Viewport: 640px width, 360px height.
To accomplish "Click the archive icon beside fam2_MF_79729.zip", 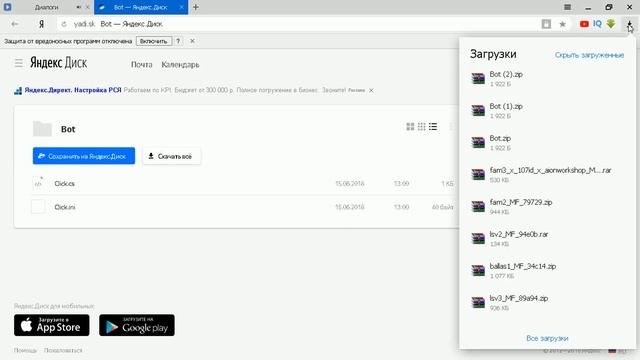I will click(x=478, y=206).
